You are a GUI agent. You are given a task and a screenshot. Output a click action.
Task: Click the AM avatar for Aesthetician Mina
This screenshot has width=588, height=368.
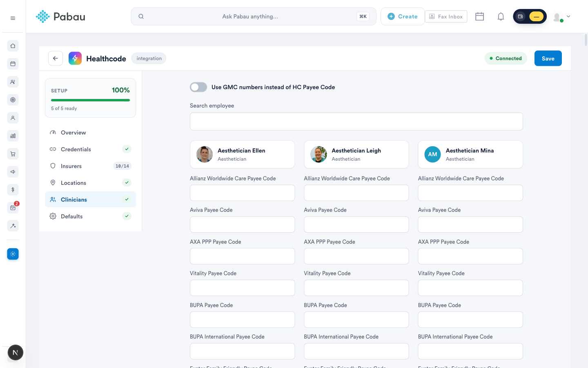432,154
